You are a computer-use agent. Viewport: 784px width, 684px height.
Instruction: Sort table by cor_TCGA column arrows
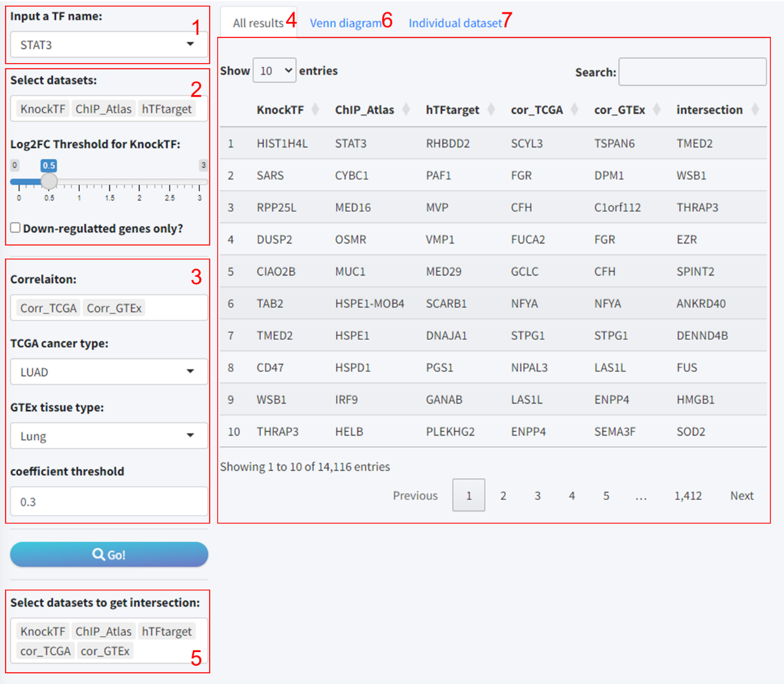[x=574, y=110]
